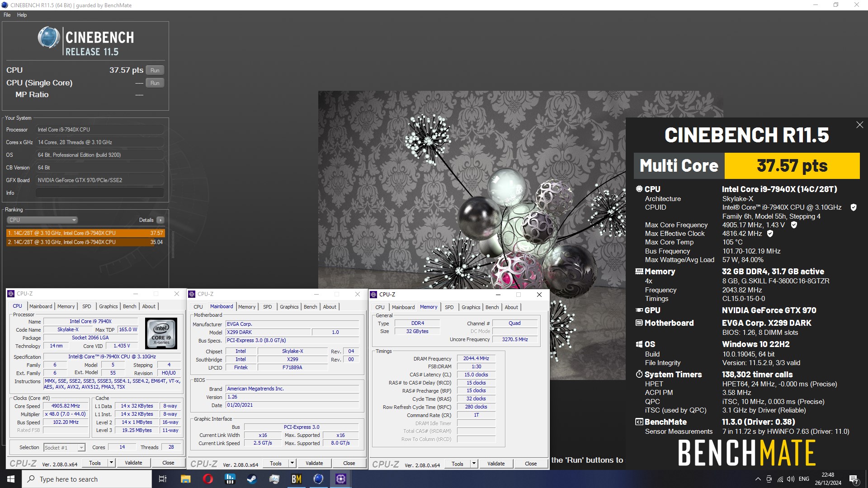
Task: Switch to Bench tab in CPU-Z Mainboard window
Action: (x=310, y=307)
